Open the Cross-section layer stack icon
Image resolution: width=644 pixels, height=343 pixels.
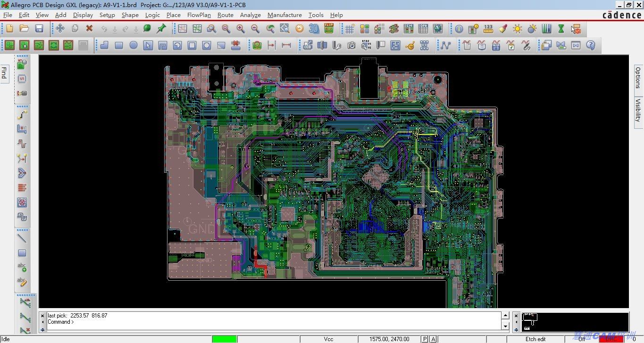click(x=393, y=29)
